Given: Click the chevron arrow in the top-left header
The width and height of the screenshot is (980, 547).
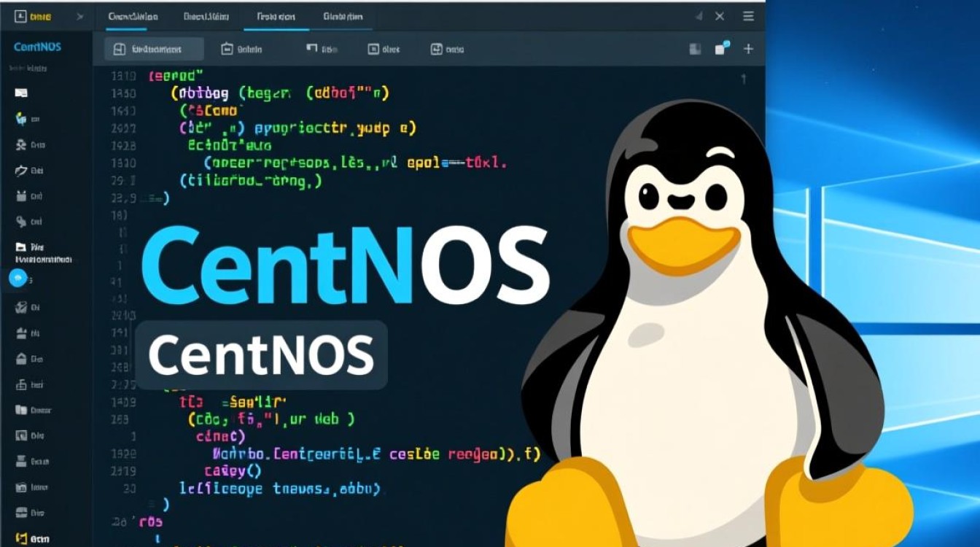Looking at the screenshot, I should pyautogui.click(x=79, y=16).
